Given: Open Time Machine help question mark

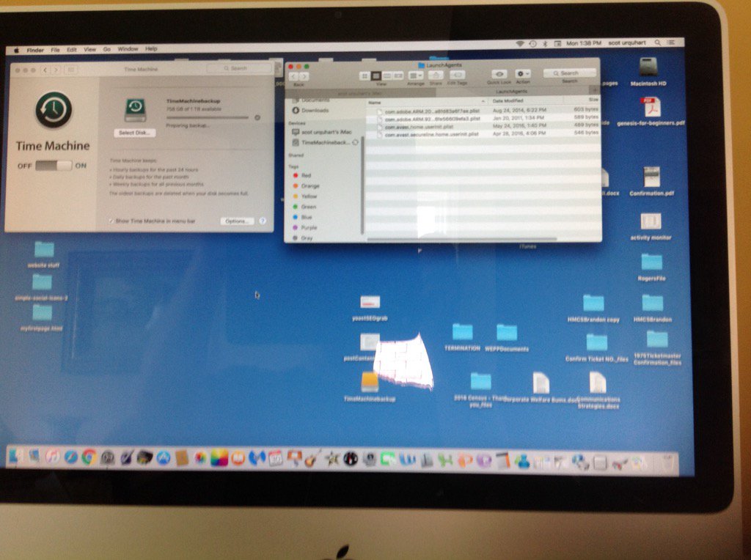Looking at the screenshot, I should tap(263, 221).
